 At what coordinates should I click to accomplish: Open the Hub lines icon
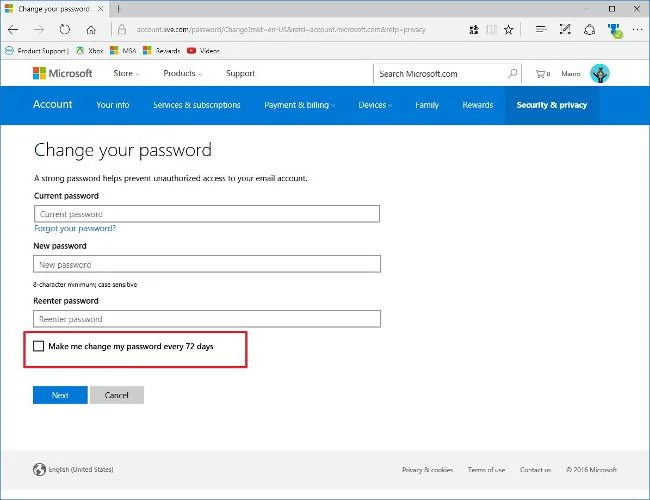tap(541, 29)
